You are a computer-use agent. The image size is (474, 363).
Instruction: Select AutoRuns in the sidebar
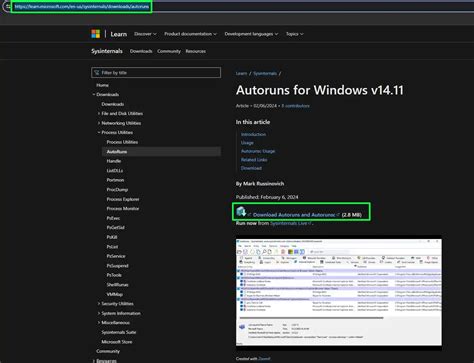pyautogui.click(x=161, y=152)
